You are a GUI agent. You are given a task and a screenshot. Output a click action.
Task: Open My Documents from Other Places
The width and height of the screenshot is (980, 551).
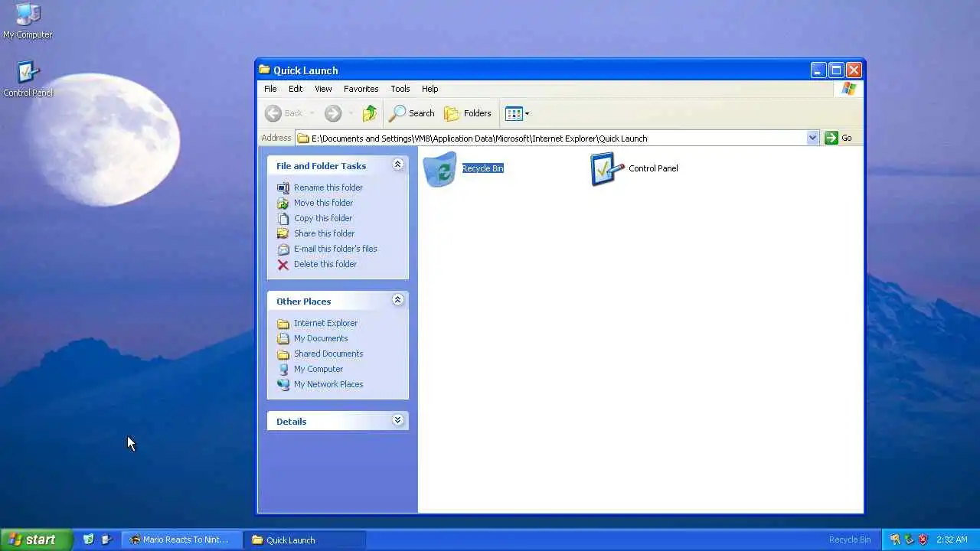click(312, 338)
